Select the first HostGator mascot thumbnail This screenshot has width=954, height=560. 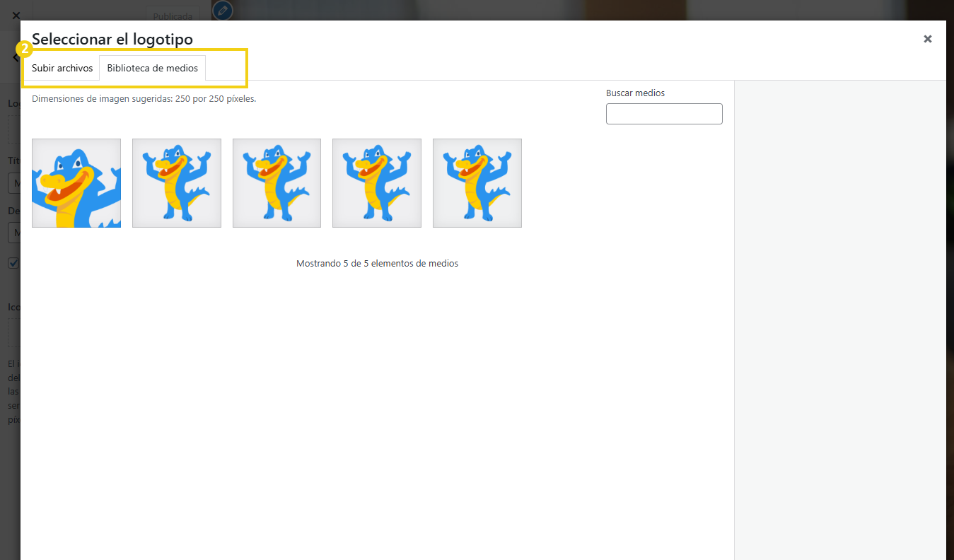click(76, 182)
